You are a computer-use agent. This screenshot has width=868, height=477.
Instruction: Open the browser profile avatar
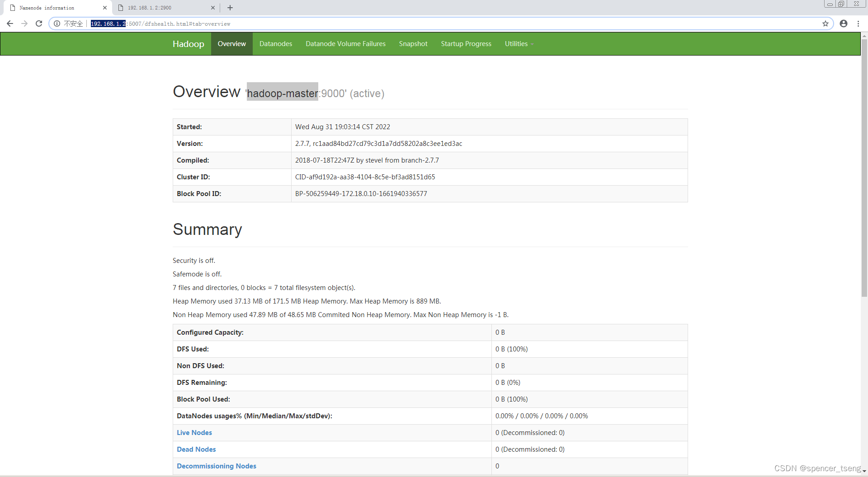pyautogui.click(x=844, y=23)
